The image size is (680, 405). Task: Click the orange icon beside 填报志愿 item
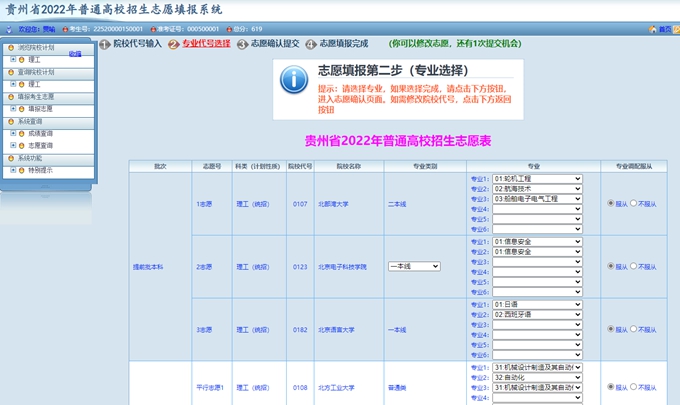pyautogui.click(x=21, y=109)
